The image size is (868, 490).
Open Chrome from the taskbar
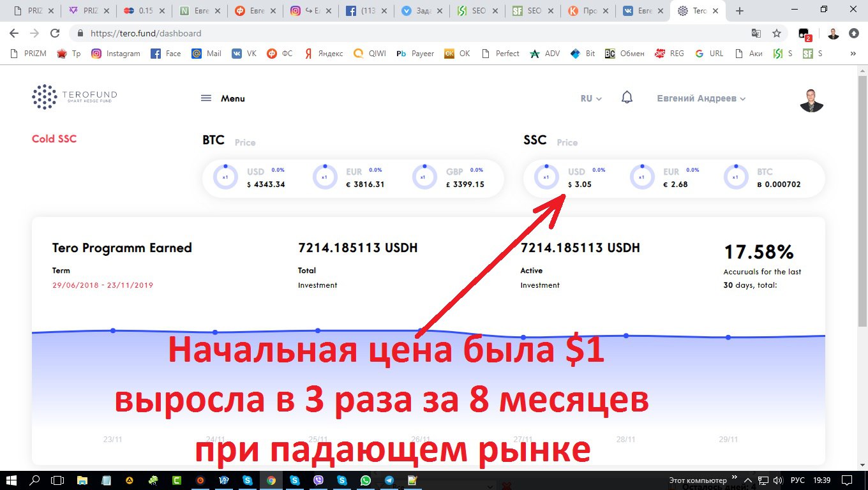pyautogui.click(x=271, y=480)
